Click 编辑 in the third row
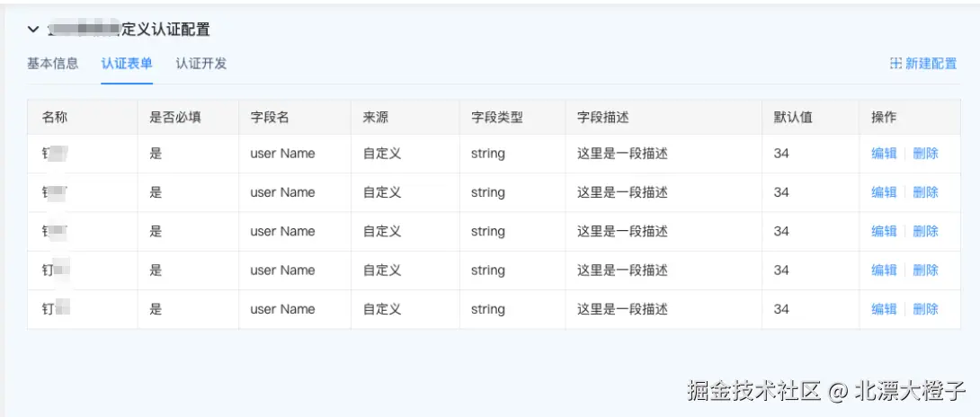980x417 pixels. click(x=884, y=231)
